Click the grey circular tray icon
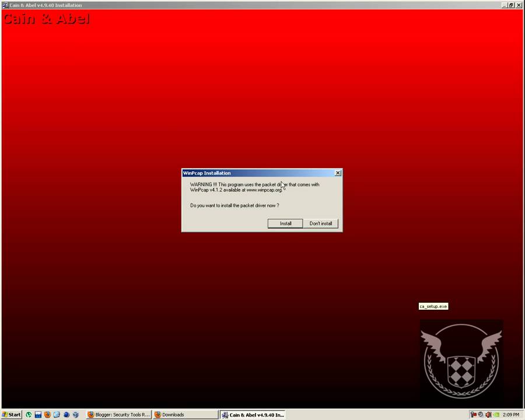 click(x=481, y=415)
